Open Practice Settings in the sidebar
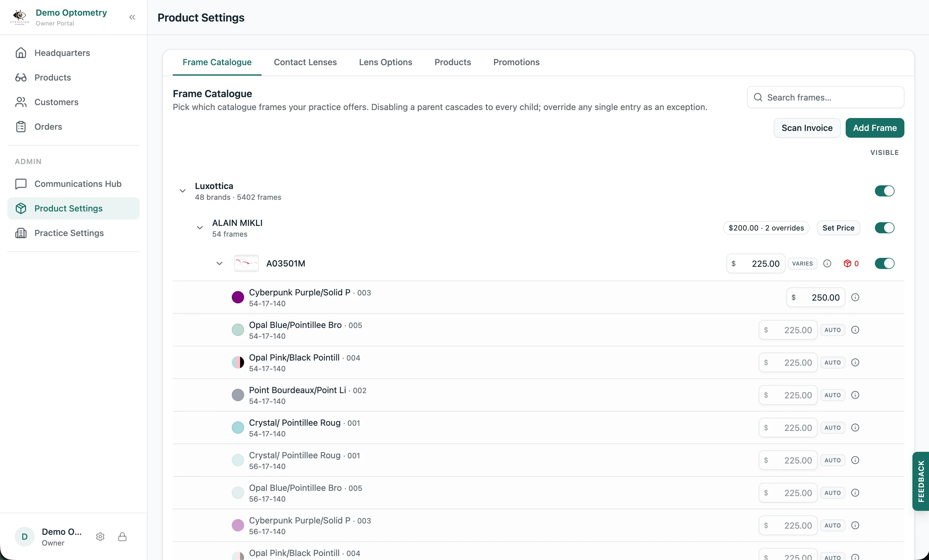The height and width of the screenshot is (560, 929). coord(73,233)
